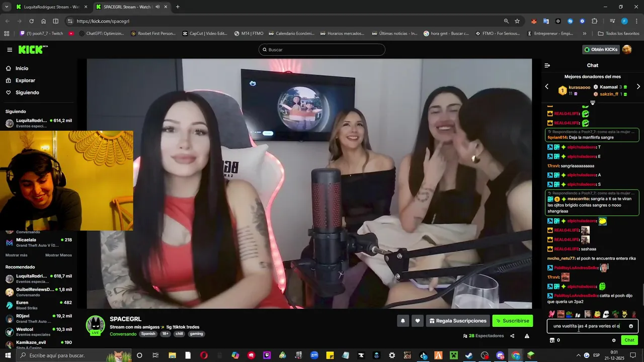Show previous top donors with left arrow
644x362 pixels.
pos(547,87)
